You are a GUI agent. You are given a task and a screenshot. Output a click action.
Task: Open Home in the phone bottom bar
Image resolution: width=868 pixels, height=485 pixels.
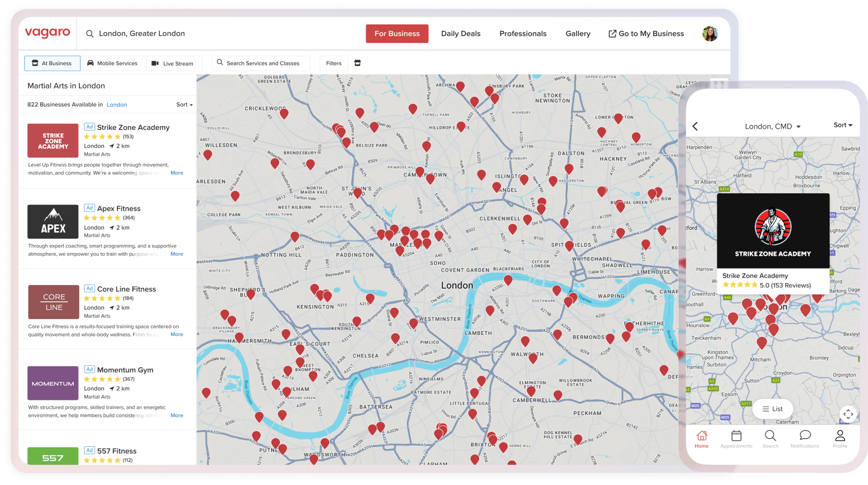click(702, 439)
